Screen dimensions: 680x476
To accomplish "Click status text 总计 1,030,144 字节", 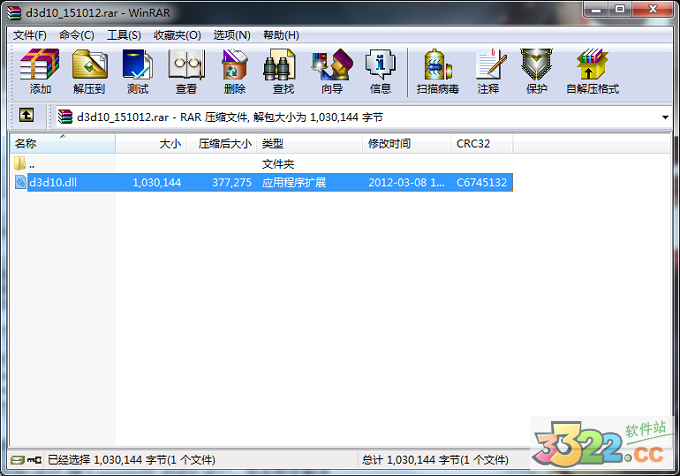I will pos(435,460).
